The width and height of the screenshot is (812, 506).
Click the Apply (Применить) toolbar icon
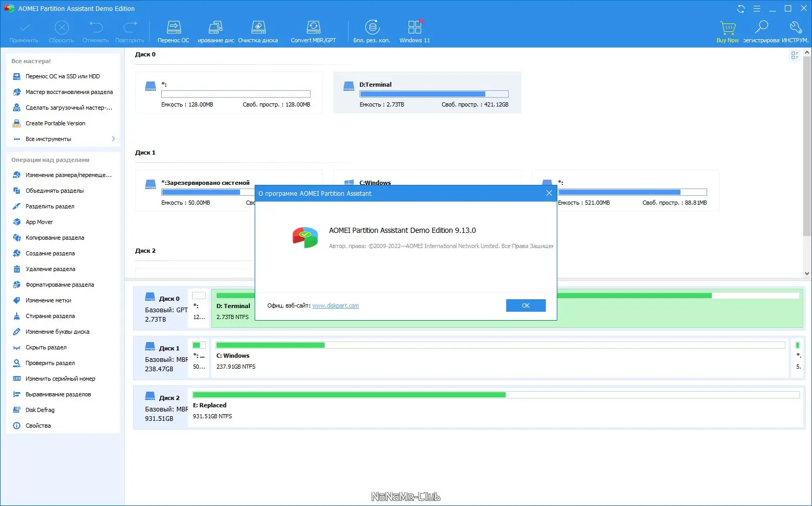point(24,27)
